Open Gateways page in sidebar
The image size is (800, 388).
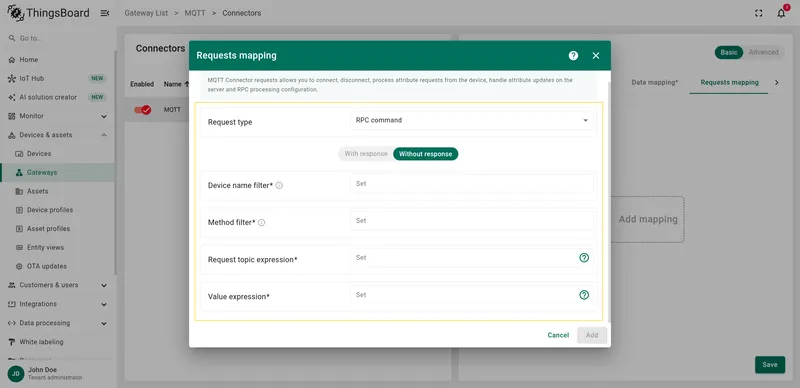click(x=57, y=173)
